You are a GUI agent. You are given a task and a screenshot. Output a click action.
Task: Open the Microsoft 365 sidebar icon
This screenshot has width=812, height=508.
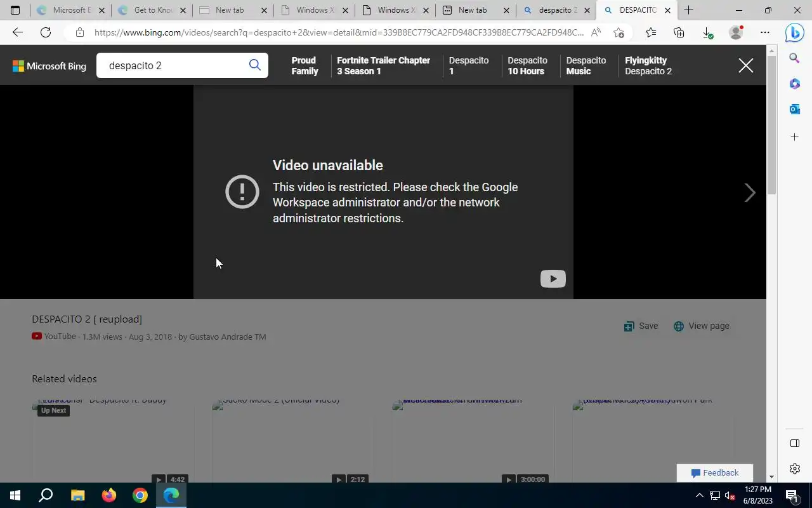click(x=794, y=84)
